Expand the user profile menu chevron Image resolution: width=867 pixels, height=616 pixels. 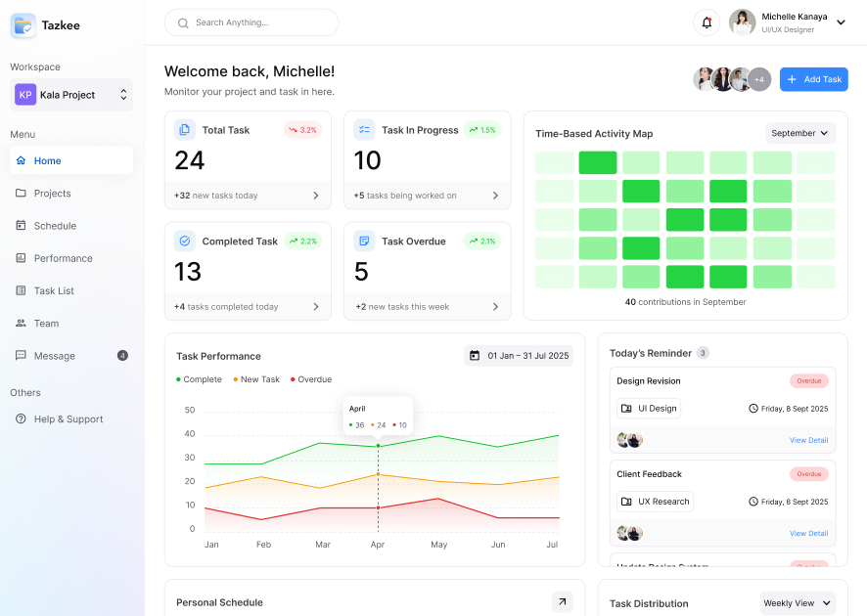point(841,22)
